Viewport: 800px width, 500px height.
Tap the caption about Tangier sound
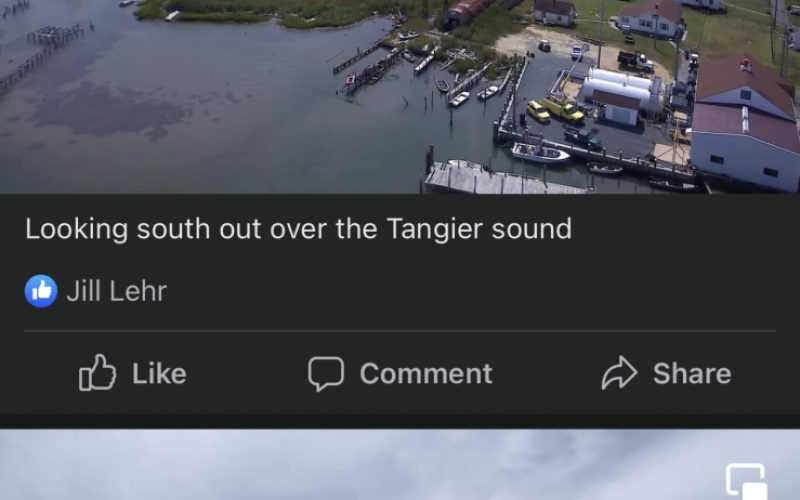tap(298, 229)
